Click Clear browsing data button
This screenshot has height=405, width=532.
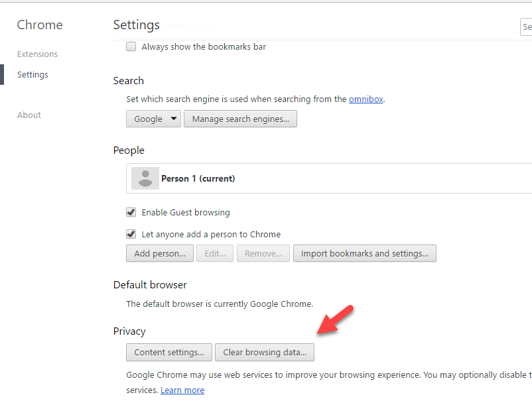pyautogui.click(x=265, y=353)
